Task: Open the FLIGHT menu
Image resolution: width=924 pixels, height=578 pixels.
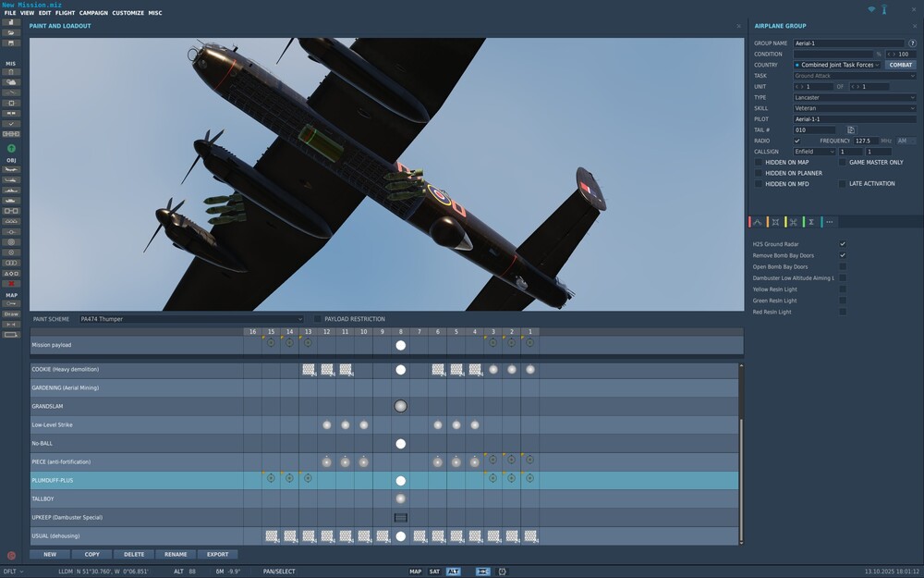Action: 66,13
